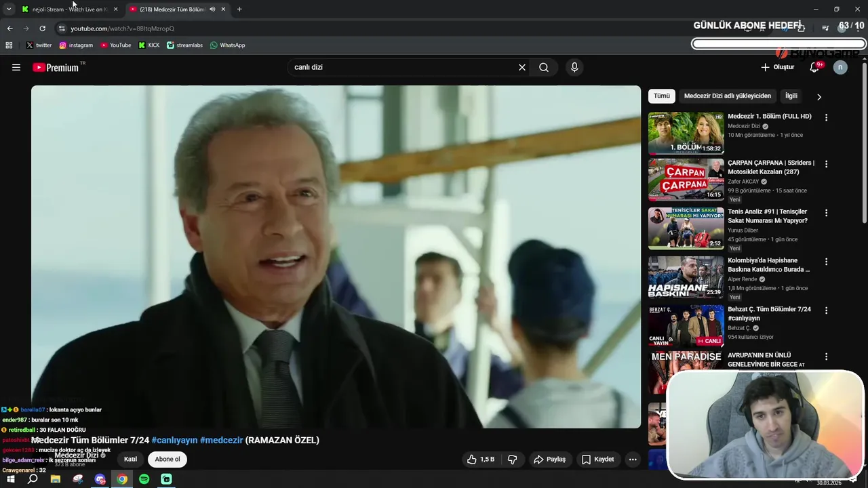Open the Windows Start menu
Viewport: 868px width, 488px height.
(10, 479)
